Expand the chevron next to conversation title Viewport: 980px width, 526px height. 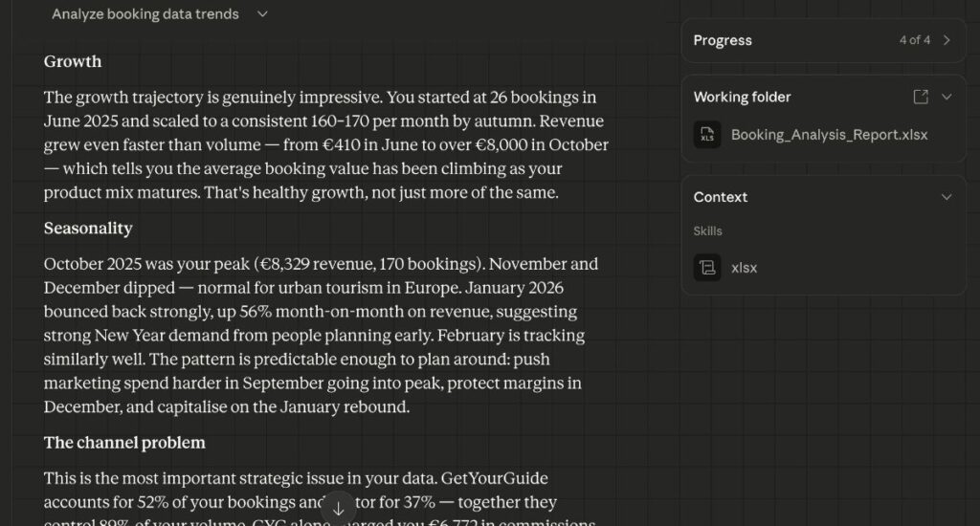(262, 13)
